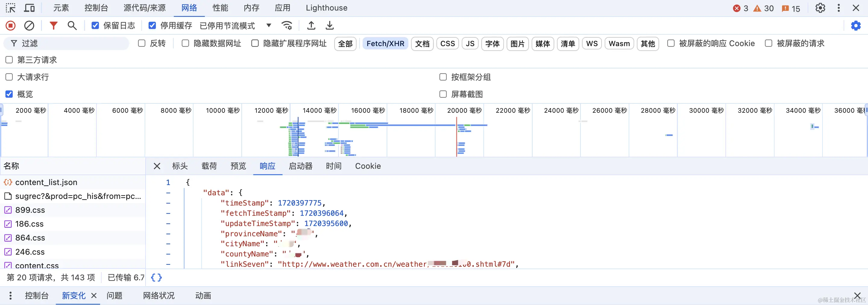Open network search magnifier
This screenshot has height=305, width=868.
[x=72, y=26]
